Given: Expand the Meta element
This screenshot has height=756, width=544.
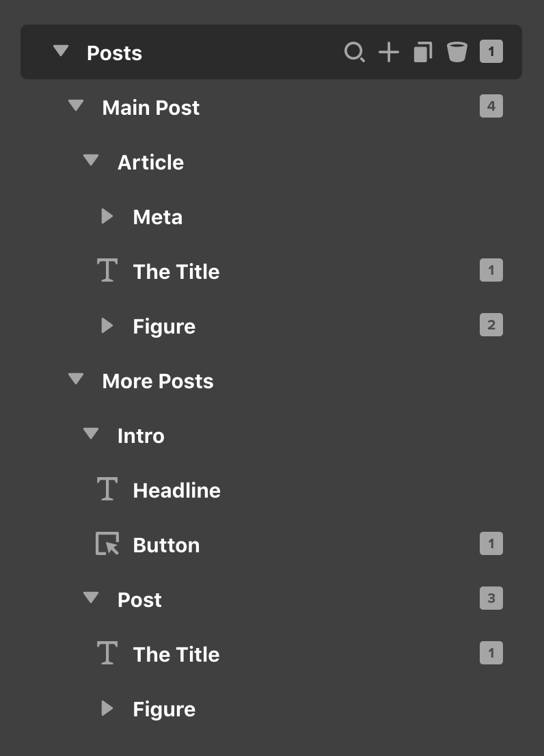Looking at the screenshot, I should [107, 216].
